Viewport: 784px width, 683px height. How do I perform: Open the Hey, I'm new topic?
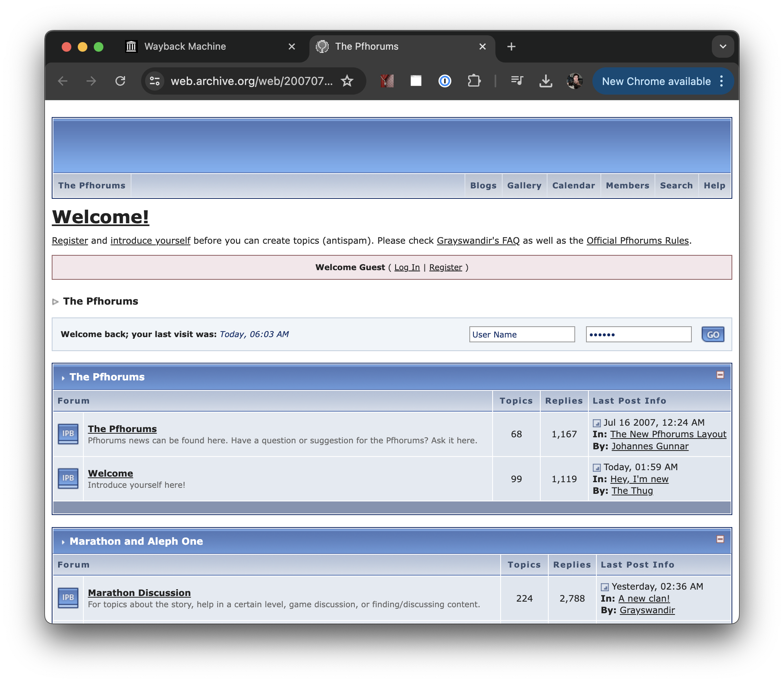tap(639, 479)
